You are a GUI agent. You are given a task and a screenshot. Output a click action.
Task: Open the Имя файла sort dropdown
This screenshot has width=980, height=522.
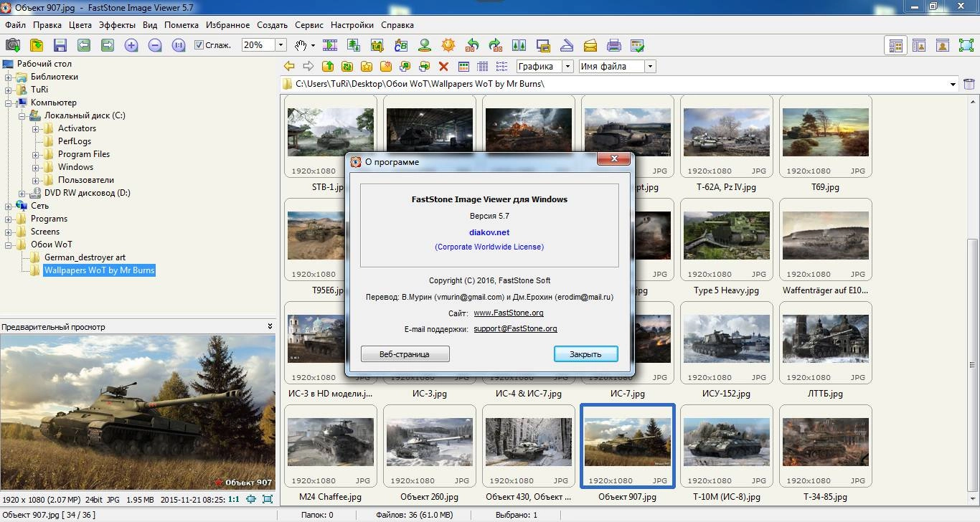pos(650,67)
